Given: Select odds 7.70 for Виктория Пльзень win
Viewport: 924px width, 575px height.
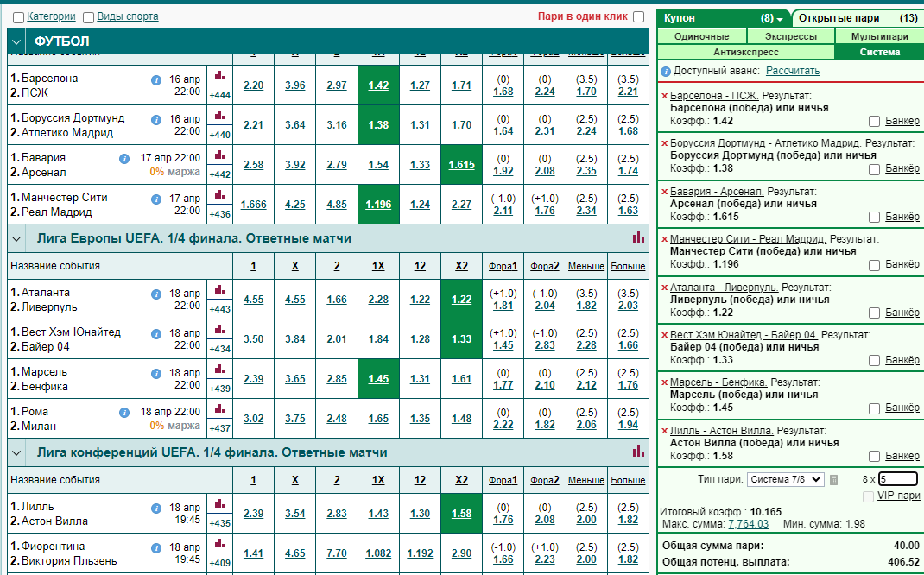Looking at the screenshot, I should point(337,553).
